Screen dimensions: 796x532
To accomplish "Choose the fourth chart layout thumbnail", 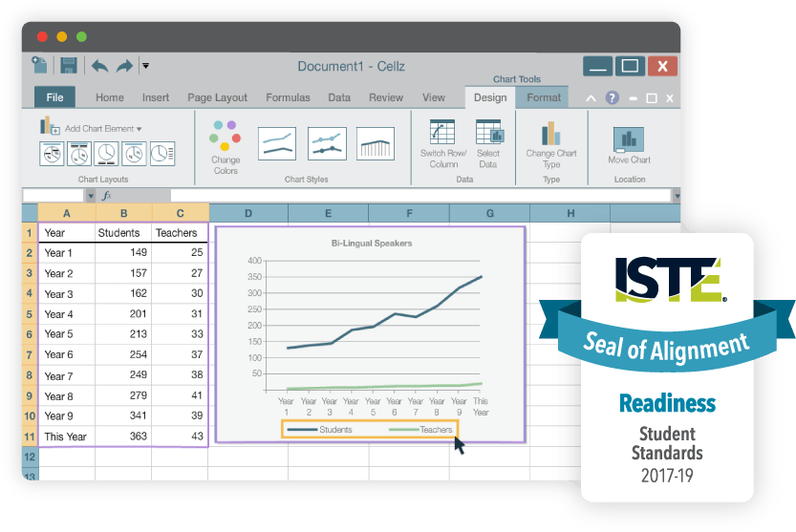I will pyautogui.click(x=134, y=154).
